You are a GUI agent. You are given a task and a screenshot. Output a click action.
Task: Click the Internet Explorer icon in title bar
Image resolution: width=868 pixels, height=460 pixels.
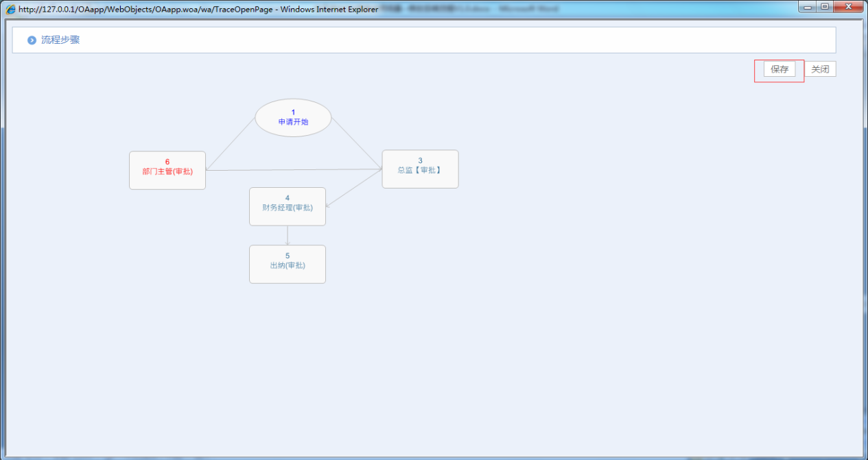[11, 10]
